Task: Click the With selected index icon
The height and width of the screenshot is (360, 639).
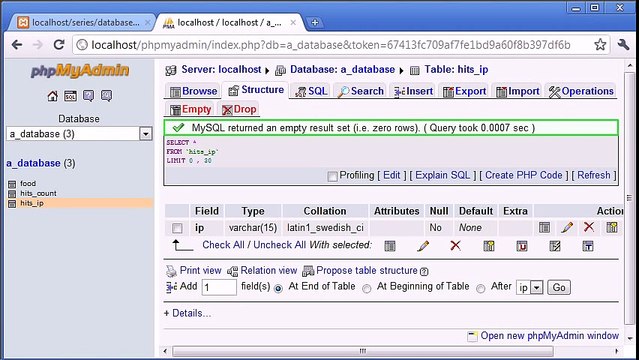Action: 555,246
